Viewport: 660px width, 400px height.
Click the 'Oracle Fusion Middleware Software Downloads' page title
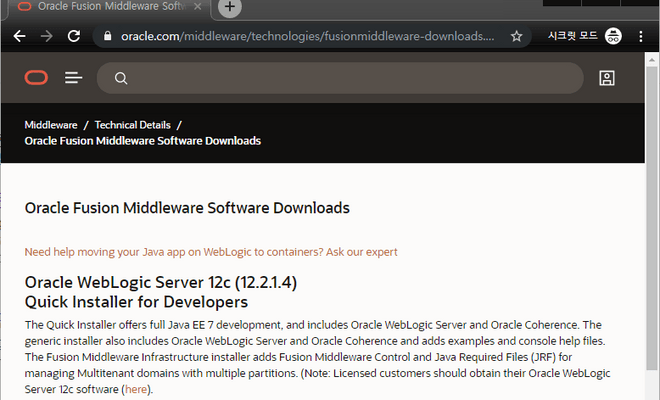coord(187,208)
